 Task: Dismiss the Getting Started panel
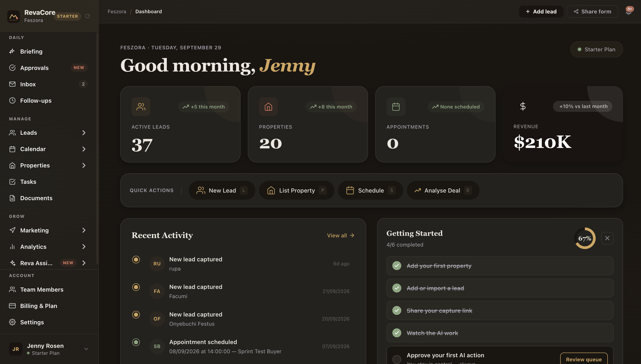click(607, 238)
